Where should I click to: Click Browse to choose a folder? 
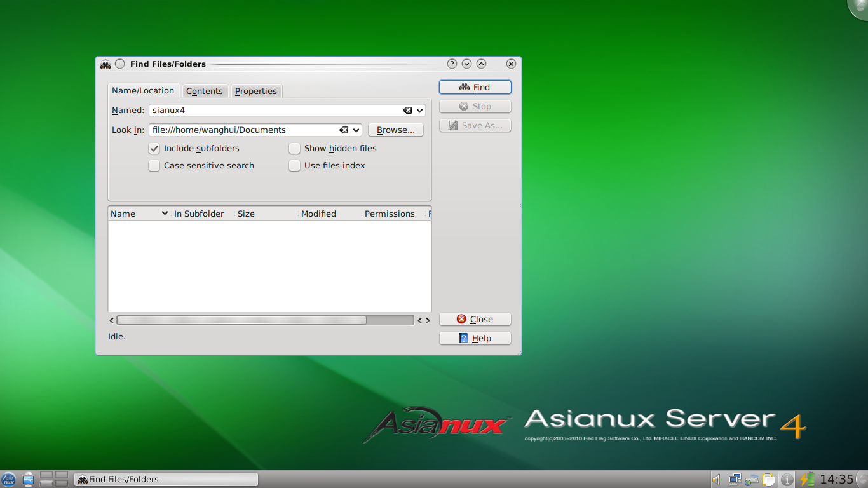click(x=396, y=130)
